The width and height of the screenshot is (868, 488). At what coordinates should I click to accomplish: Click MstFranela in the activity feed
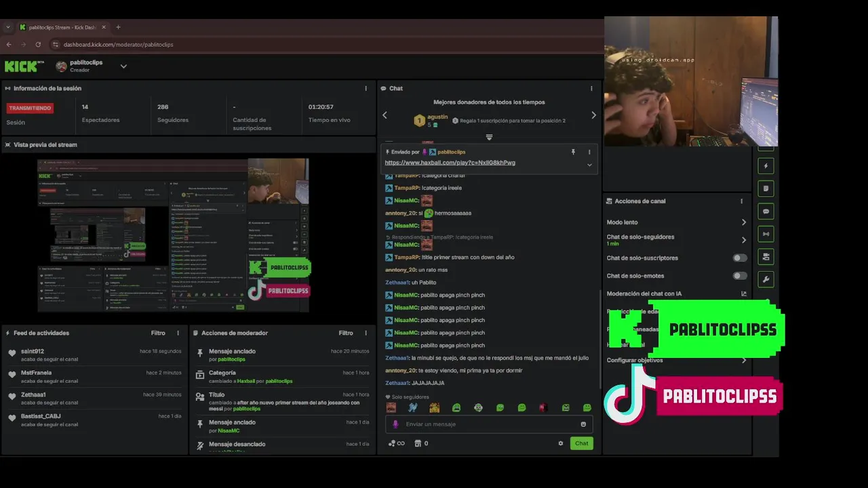coord(36,373)
